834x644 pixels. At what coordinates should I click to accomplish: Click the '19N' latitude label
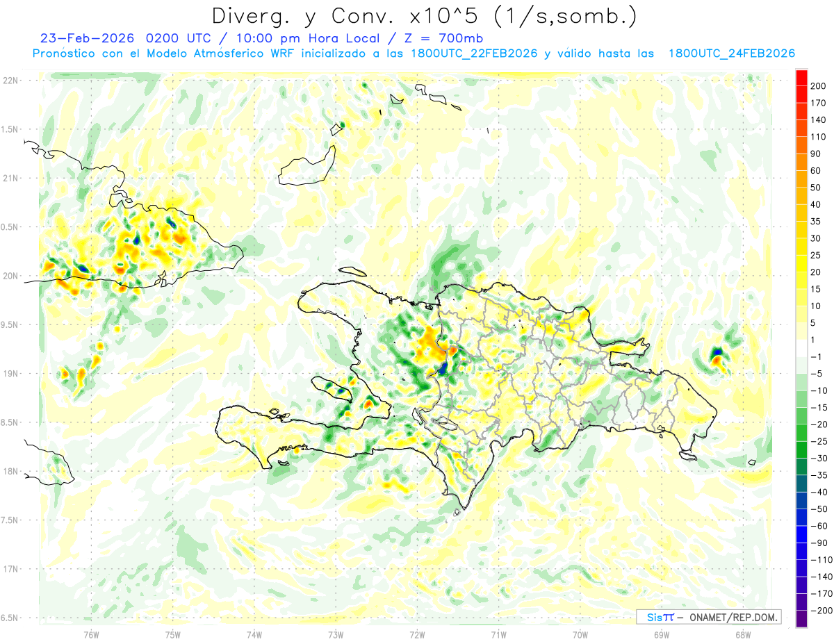coord(10,374)
